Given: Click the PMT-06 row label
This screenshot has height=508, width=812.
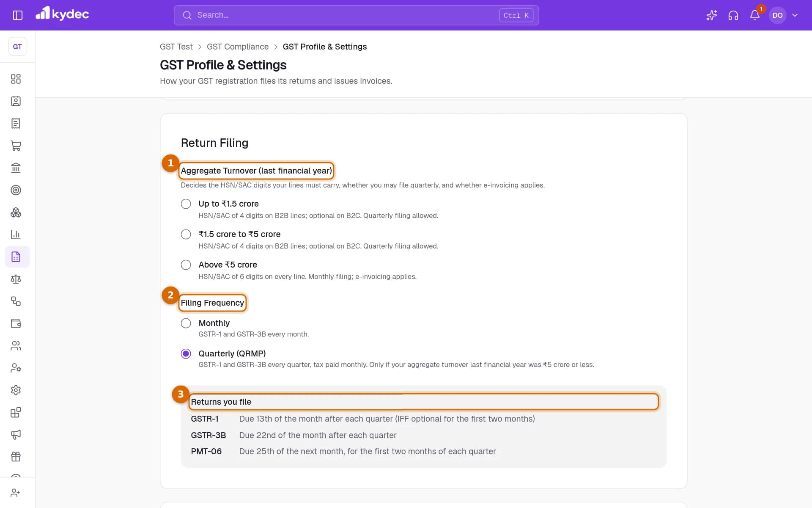Looking at the screenshot, I should 206,452.
